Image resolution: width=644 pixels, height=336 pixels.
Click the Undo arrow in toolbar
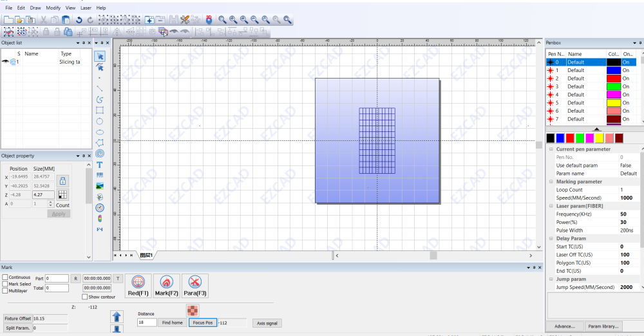(79, 20)
